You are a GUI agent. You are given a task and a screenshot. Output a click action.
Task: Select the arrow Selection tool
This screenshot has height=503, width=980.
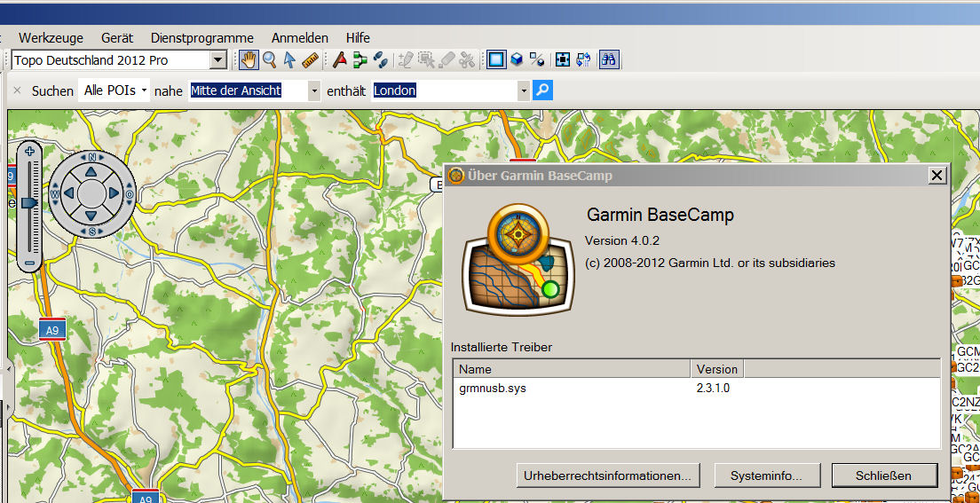click(288, 60)
